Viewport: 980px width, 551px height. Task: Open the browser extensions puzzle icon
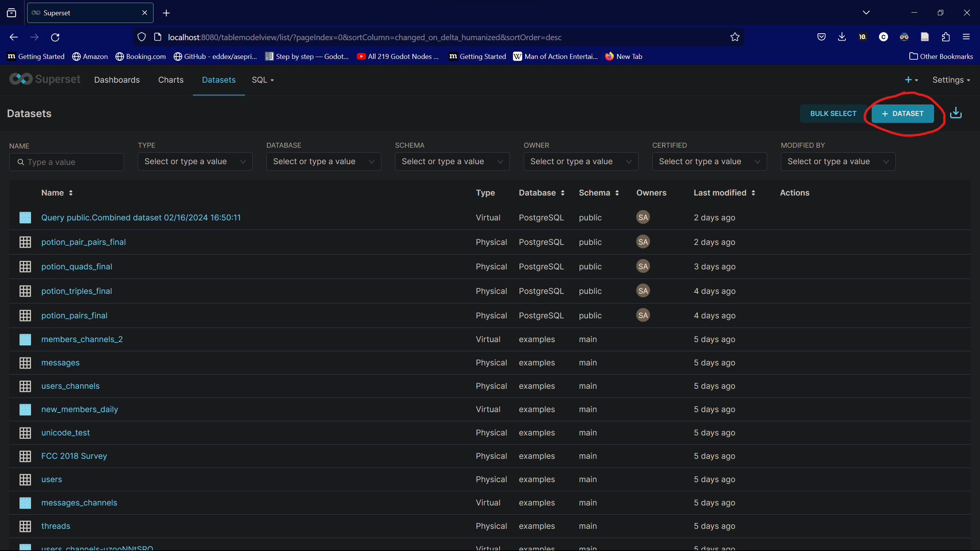point(946,37)
